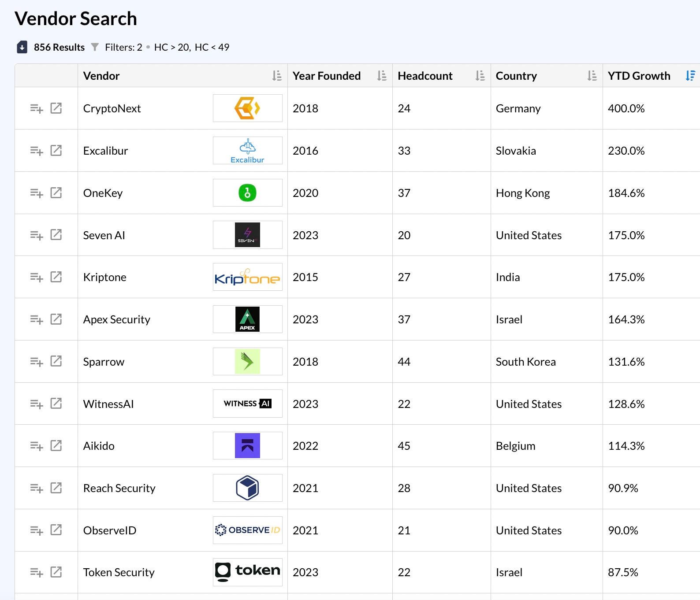The height and width of the screenshot is (600, 700).
Task: Sort by Year Founded column
Action: pos(382,76)
